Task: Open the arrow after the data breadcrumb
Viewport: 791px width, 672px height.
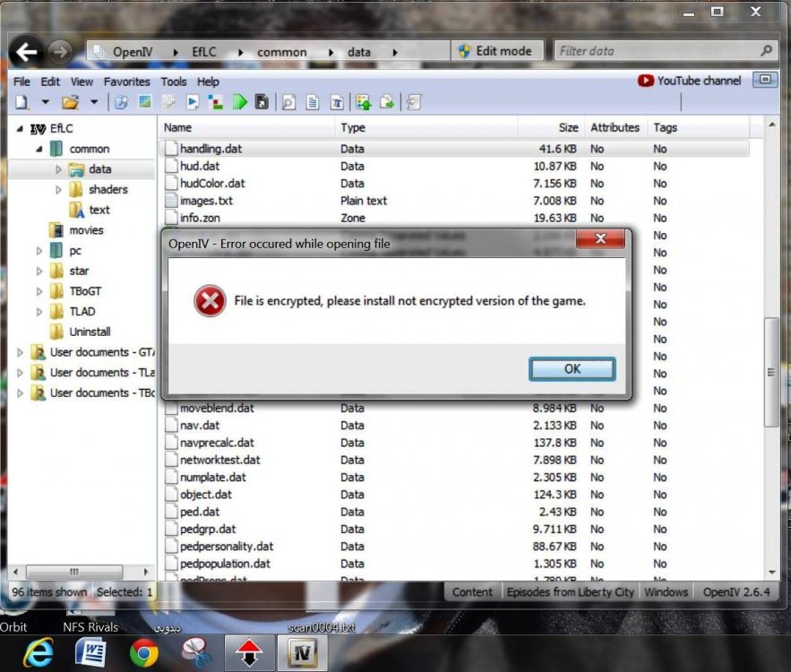Action: coord(395,52)
